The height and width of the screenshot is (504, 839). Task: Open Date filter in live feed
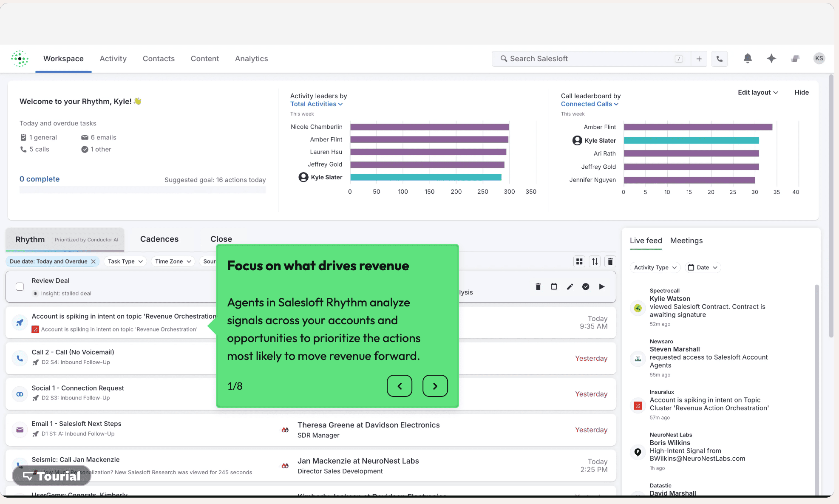point(703,267)
